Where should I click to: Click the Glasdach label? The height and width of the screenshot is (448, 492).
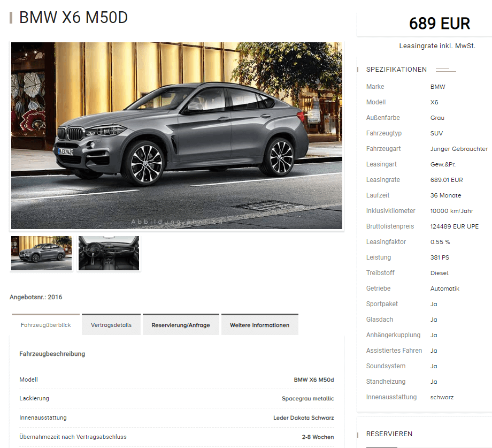[x=379, y=320]
